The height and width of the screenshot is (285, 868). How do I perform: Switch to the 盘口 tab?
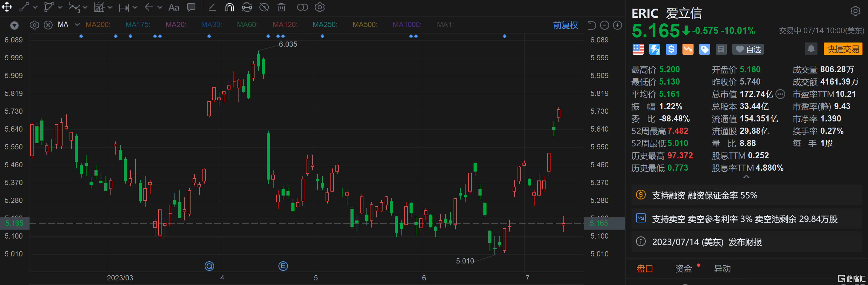[x=645, y=268]
